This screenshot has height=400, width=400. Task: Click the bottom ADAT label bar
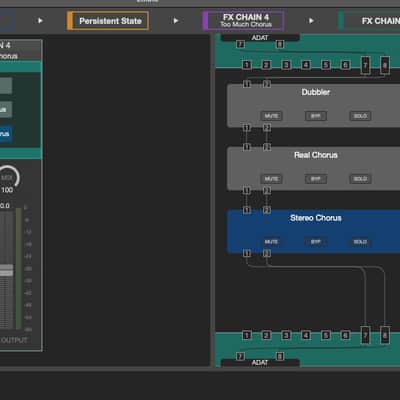click(x=260, y=362)
